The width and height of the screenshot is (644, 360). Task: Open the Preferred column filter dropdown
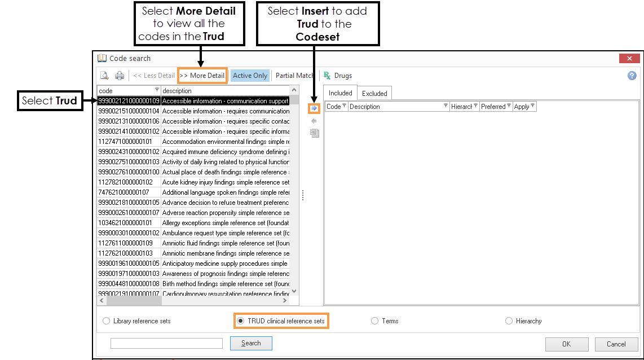509,106
